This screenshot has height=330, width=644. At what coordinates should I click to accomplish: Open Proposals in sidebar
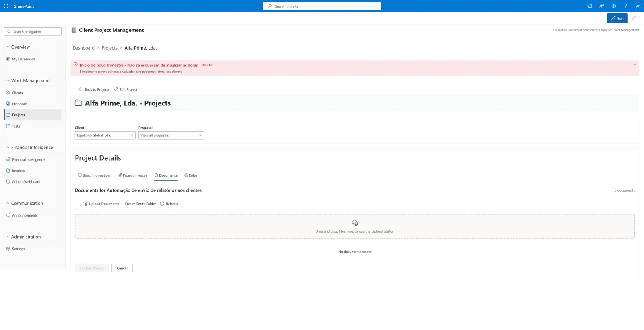coord(33,104)
